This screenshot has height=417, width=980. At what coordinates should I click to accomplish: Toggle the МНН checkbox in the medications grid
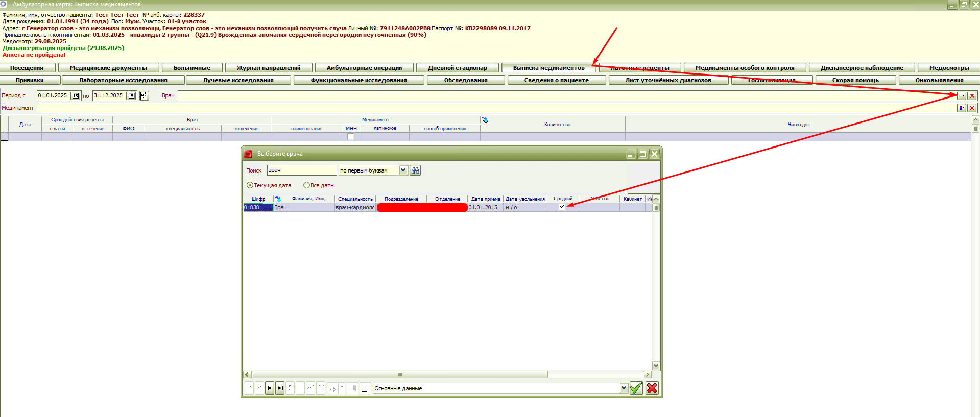click(351, 137)
